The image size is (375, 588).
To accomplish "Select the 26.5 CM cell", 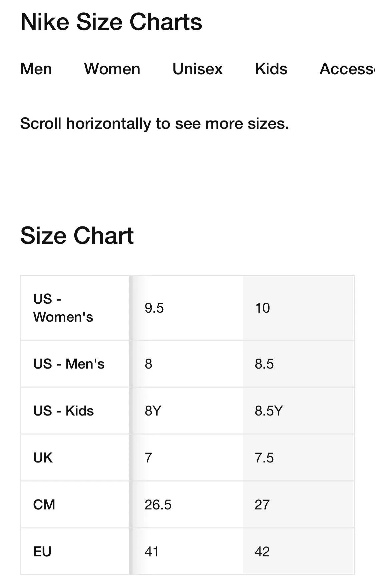I will pos(158,504).
